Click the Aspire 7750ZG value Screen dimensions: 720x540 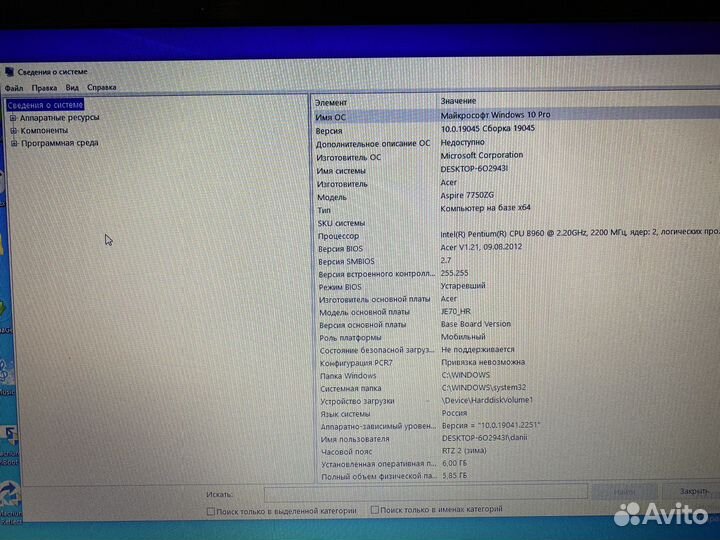467,195
